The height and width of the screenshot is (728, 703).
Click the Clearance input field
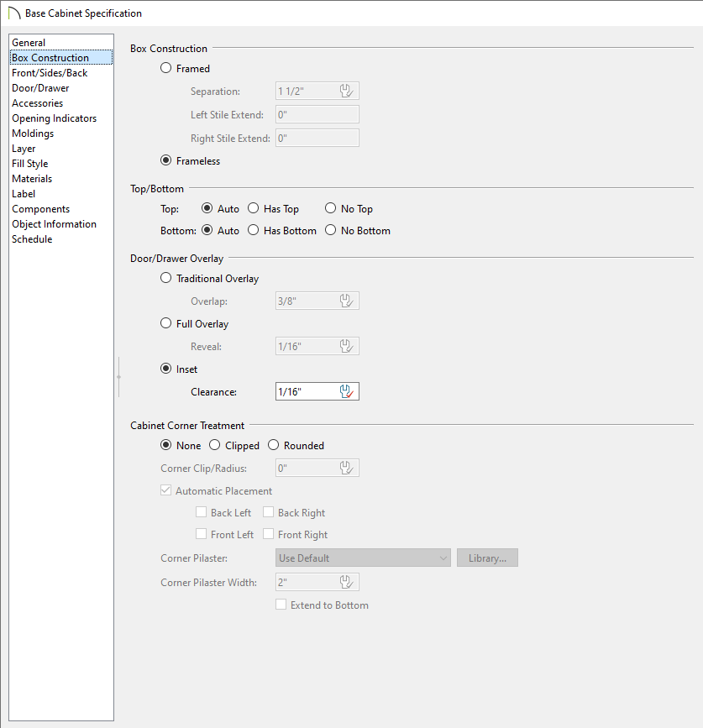317,391
